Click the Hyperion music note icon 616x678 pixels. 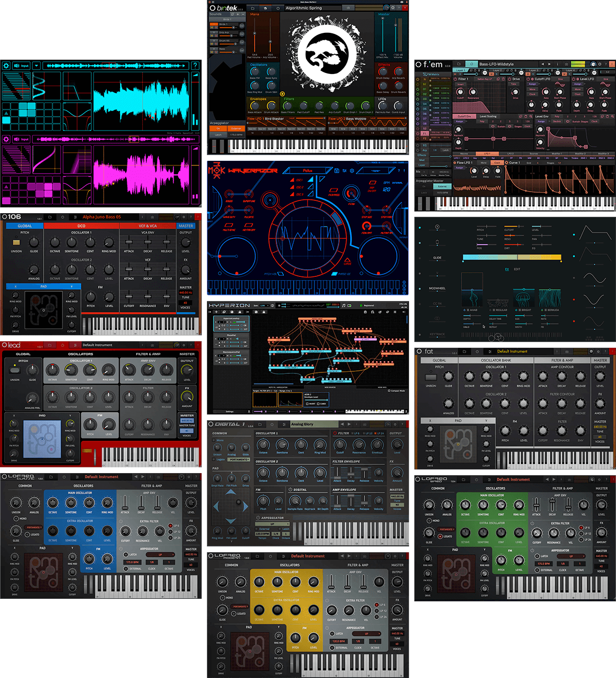[x=343, y=306]
